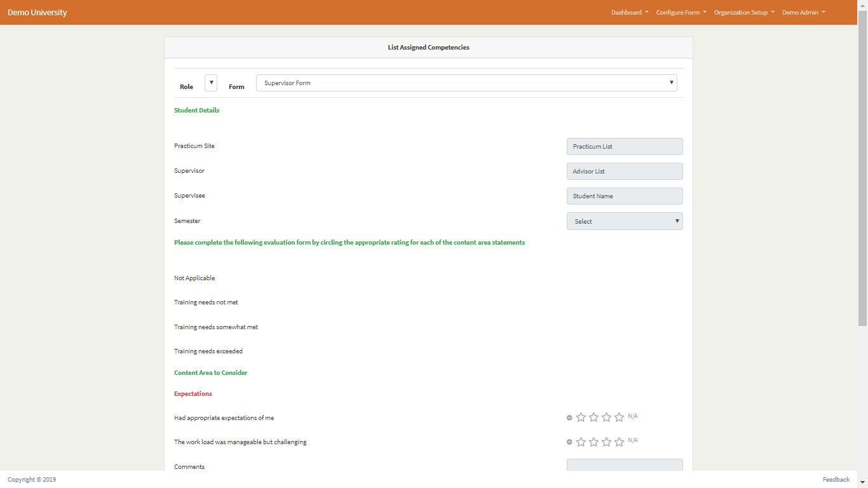The height and width of the screenshot is (488, 868).
Task: Click the Feedback link
Action: pos(836,479)
